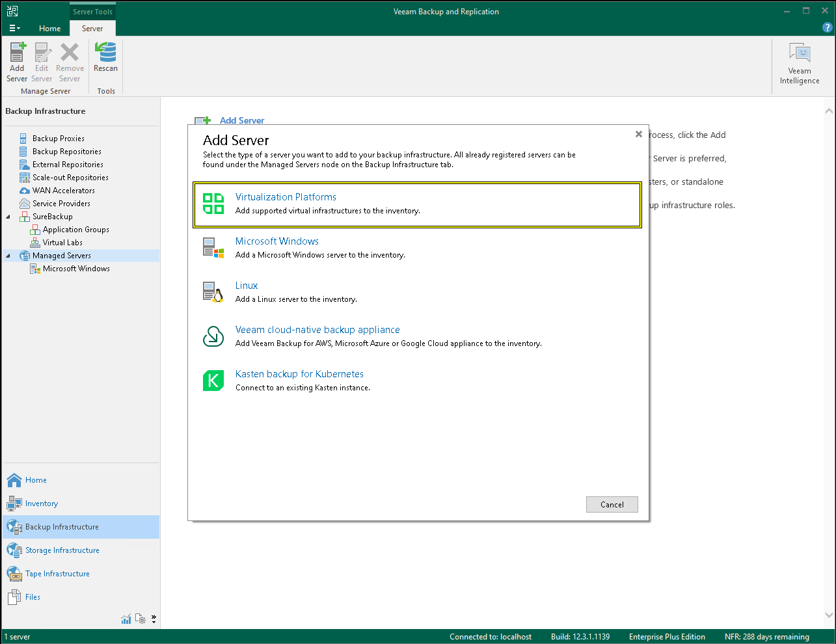The image size is (836, 644).
Task: Choose the Microsoft Windows server link
Action: [276, 241]
